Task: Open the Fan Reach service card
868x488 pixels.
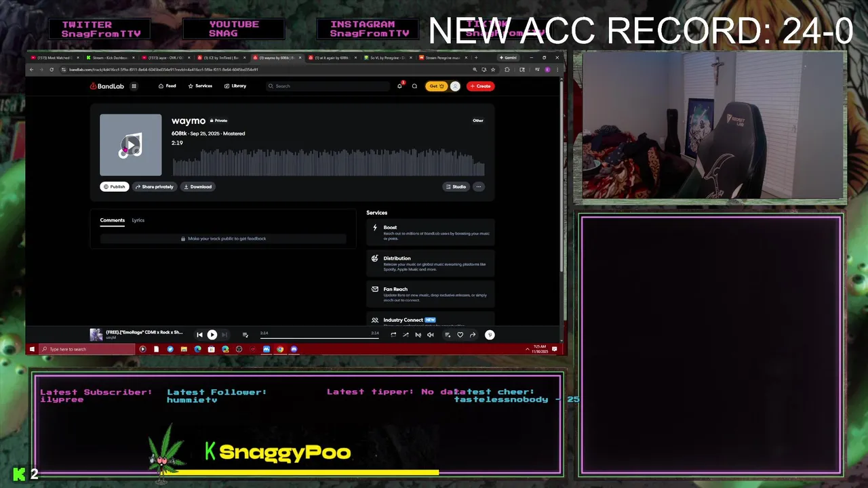Action: pos(431,294)
